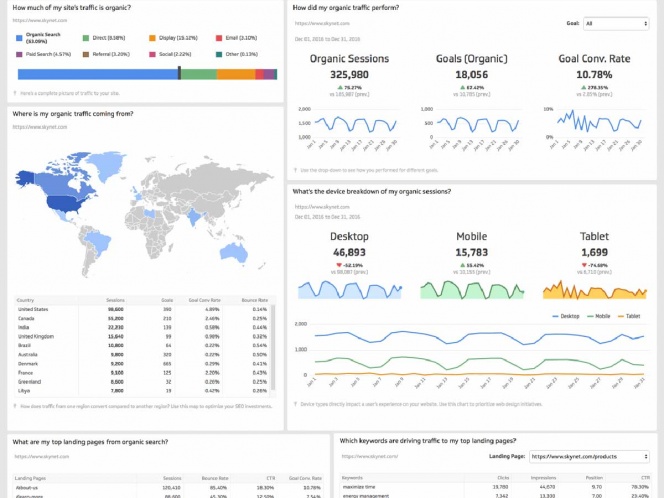The image size is (664, 498).
Task: Open the Goal dropdown set to All
Action: coord(616,24)
